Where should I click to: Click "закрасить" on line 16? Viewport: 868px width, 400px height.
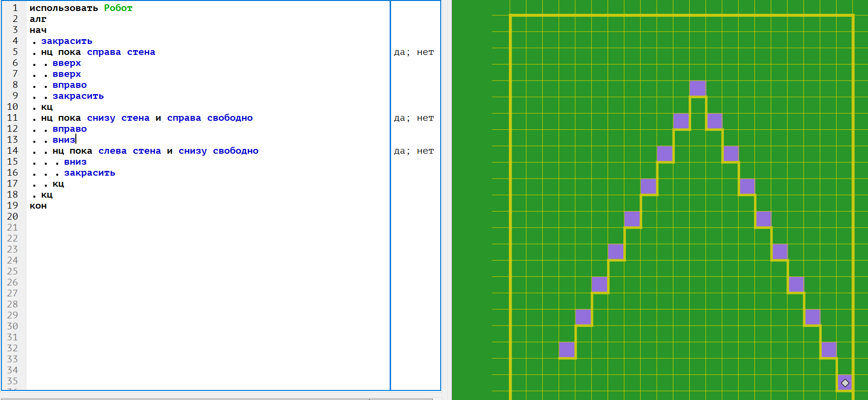(90, 173)
